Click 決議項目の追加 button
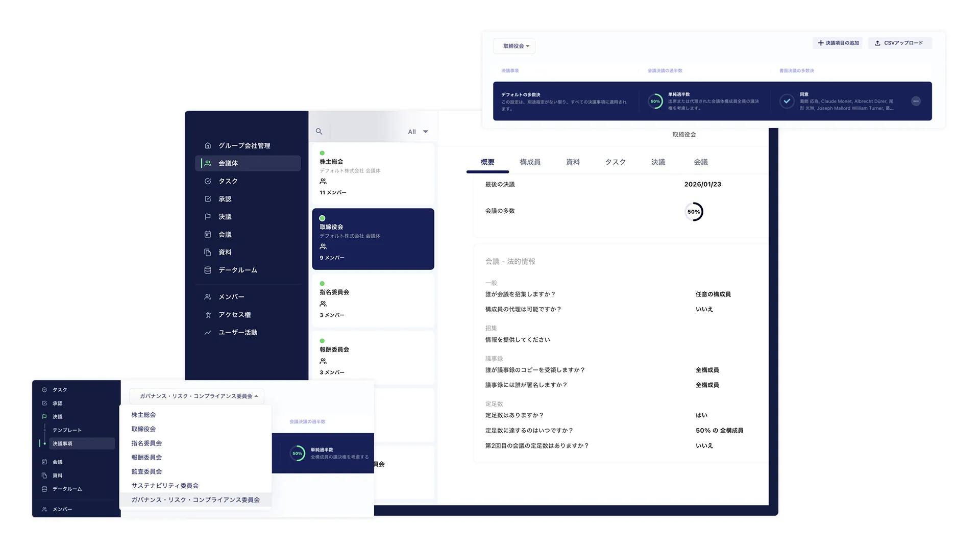980x551 pixels. pos(838,43)
